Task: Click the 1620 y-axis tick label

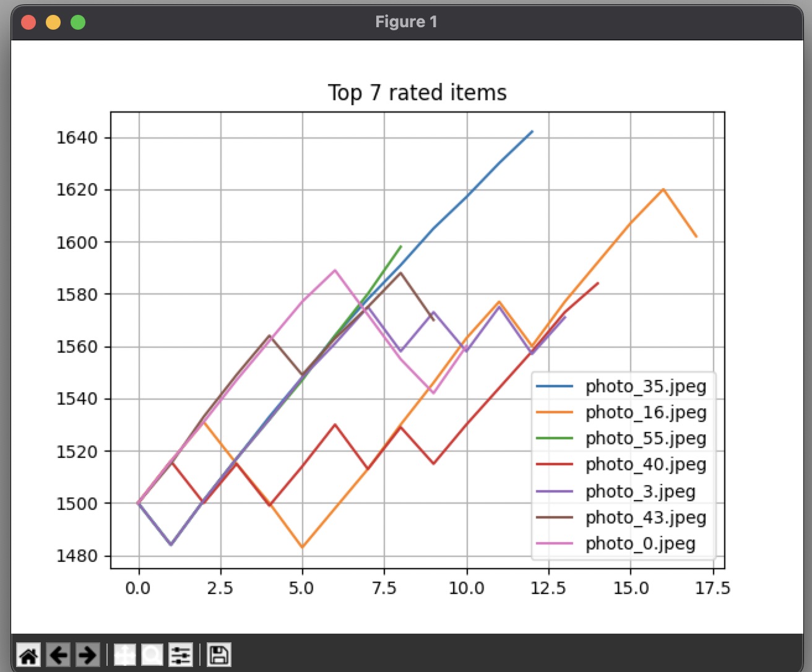Action: [x=77, y=190]
